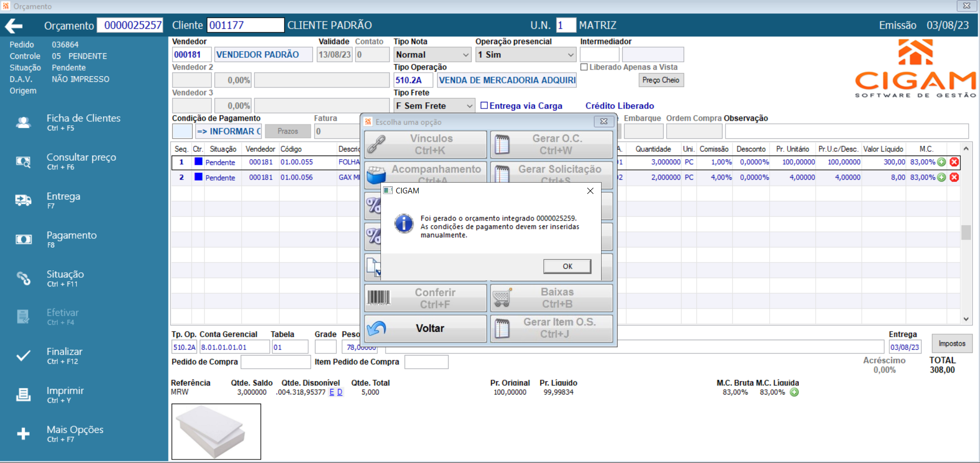Click the grid scroll down arrow
Screen dimensions: 980x463
point(966,319)
